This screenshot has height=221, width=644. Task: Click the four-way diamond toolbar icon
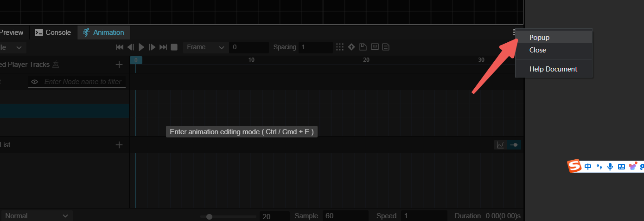pyautogui.click(x=351, y=47)
